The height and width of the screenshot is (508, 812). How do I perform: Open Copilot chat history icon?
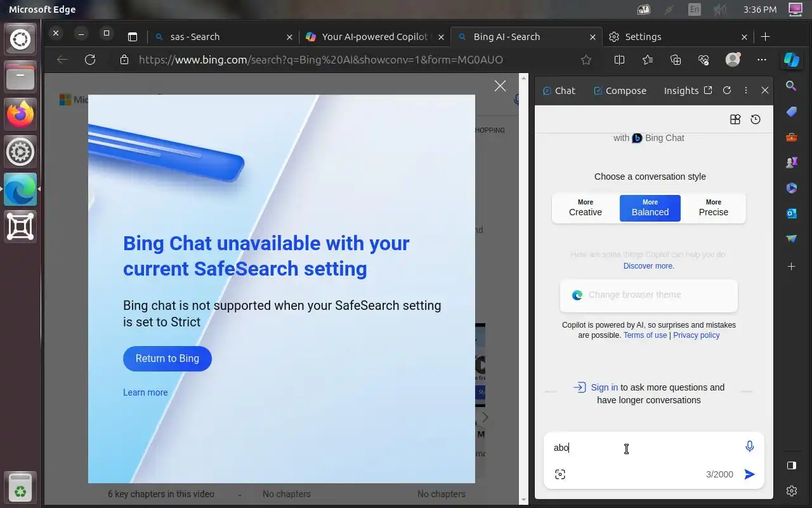coord(756,119)
